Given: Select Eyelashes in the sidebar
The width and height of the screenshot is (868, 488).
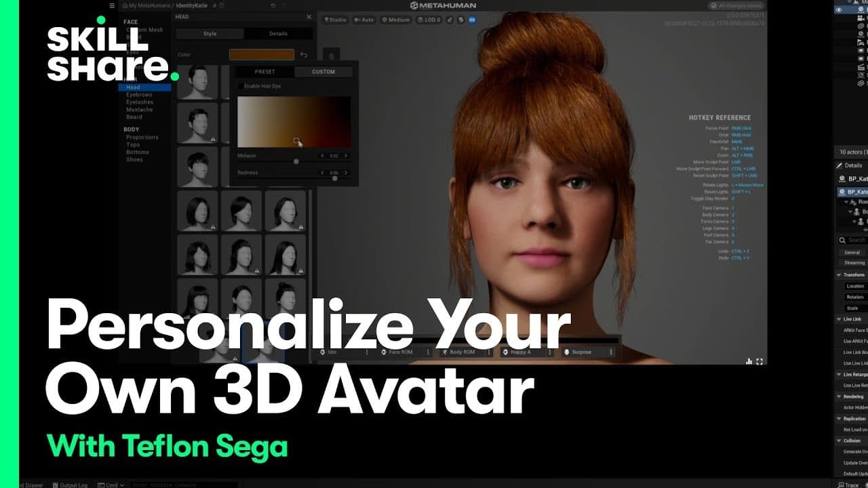Looking at the screenshot, I should 139,102.
